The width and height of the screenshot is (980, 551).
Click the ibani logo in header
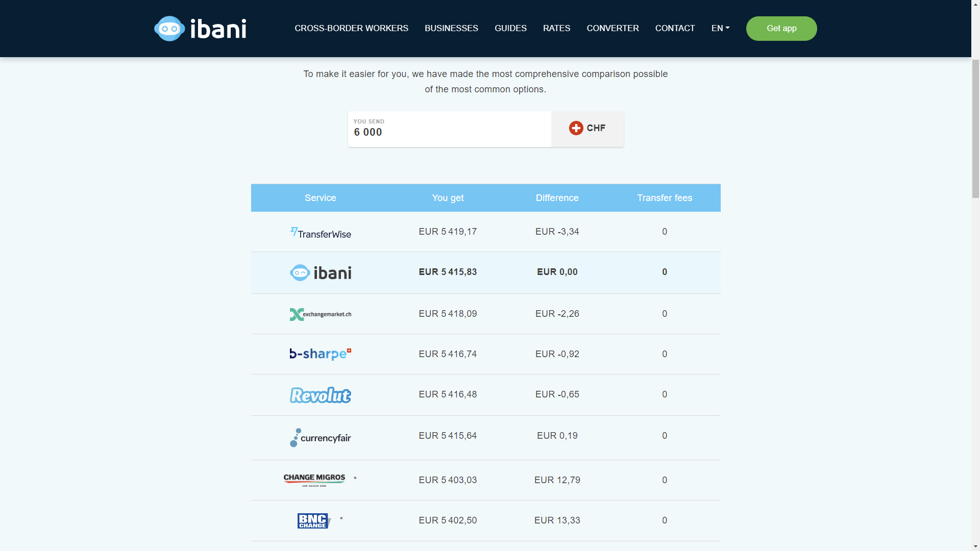[200, 29]
